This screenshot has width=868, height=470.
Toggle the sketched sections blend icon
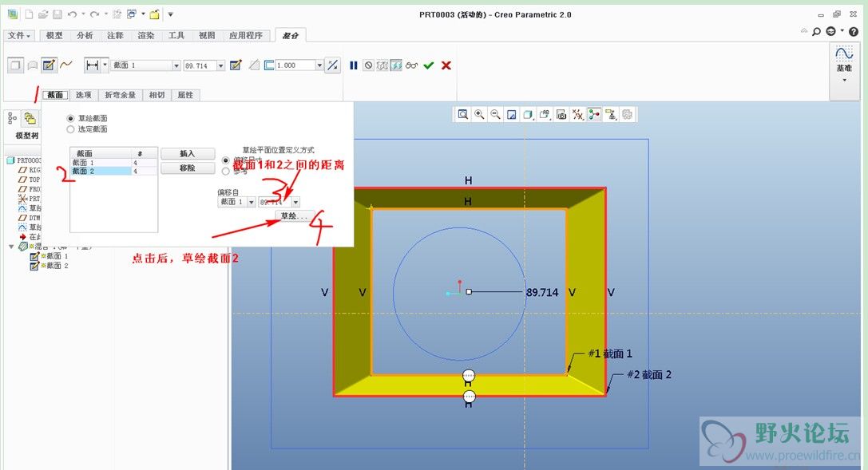click(x=49, y=65)
